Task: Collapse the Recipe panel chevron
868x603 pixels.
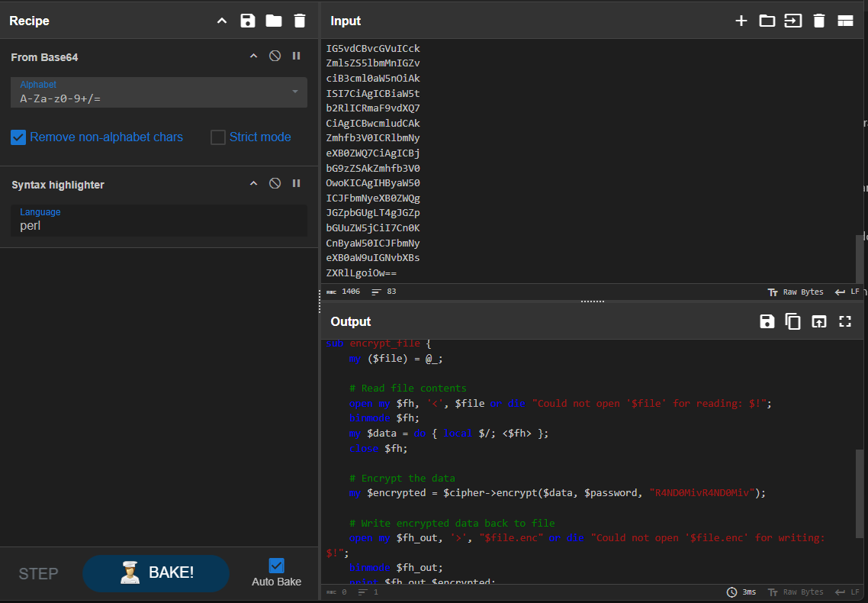Action: point(222,21)
